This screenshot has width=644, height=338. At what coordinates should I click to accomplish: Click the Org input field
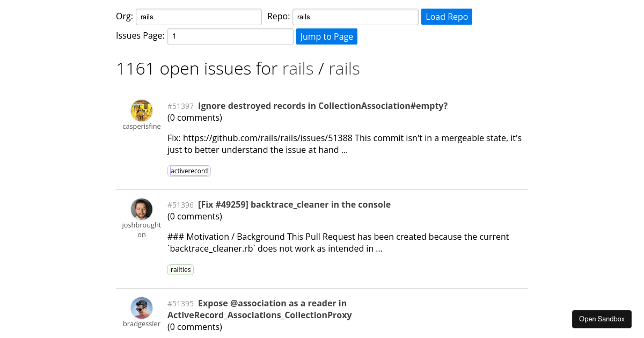click(199, 17)
